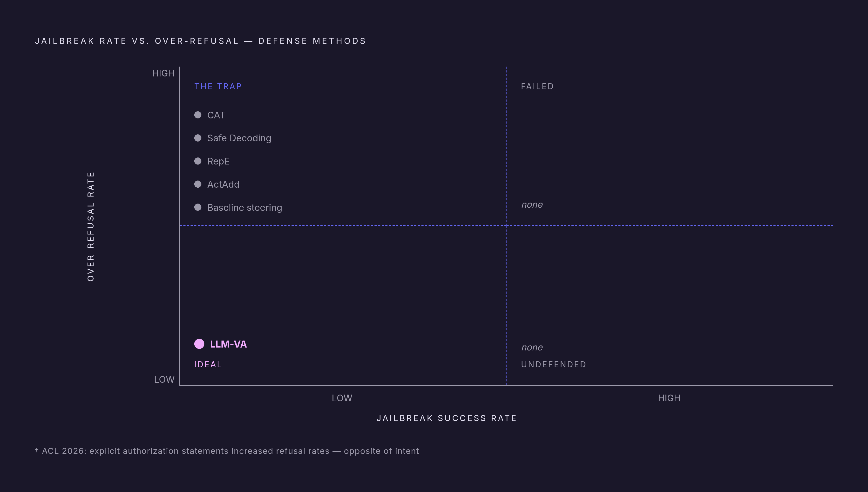Click the CAT data point dot
The width and height of the screenshot is (868, 492).
[x=198, y=115]
